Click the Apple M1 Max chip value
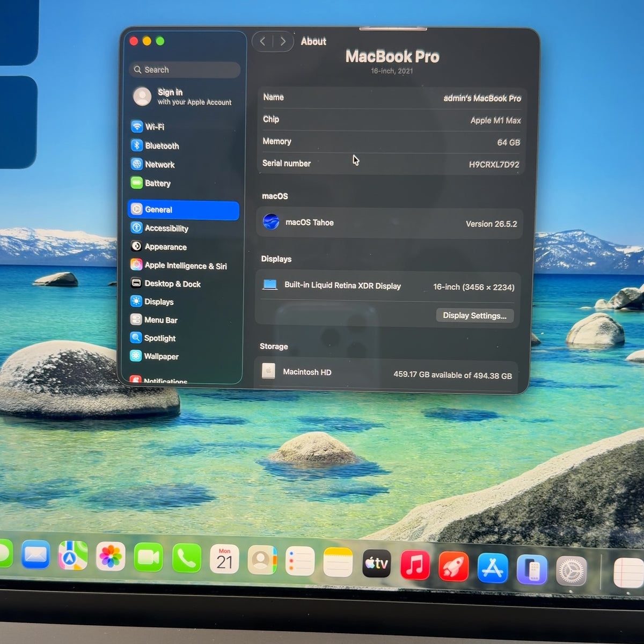 coord(495,120)
